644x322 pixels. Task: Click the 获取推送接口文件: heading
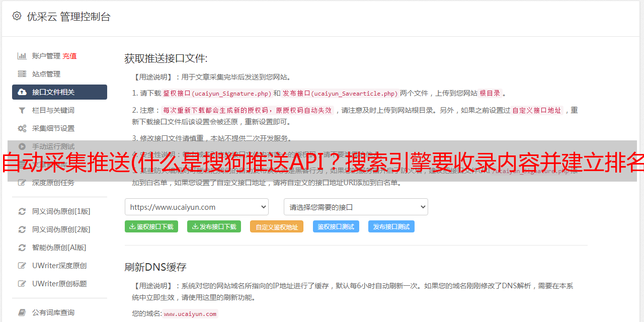coord(166,58)
